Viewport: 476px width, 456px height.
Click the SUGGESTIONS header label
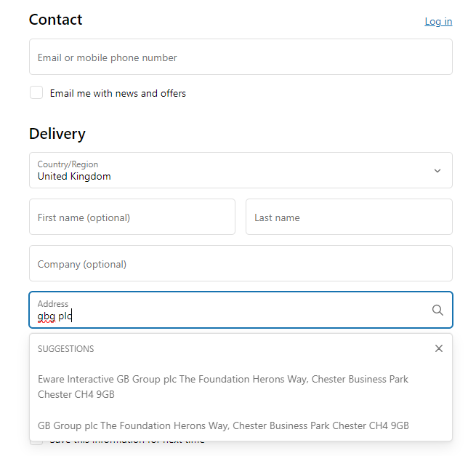(x=66, y=349)
